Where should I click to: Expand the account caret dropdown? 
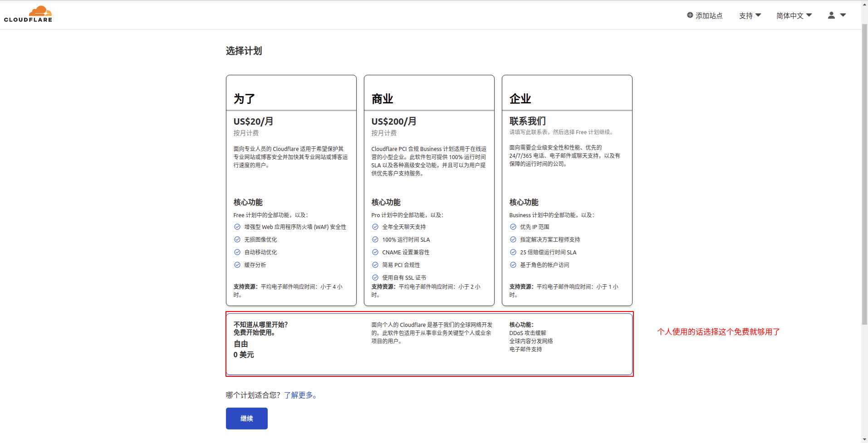click(843, 15)
